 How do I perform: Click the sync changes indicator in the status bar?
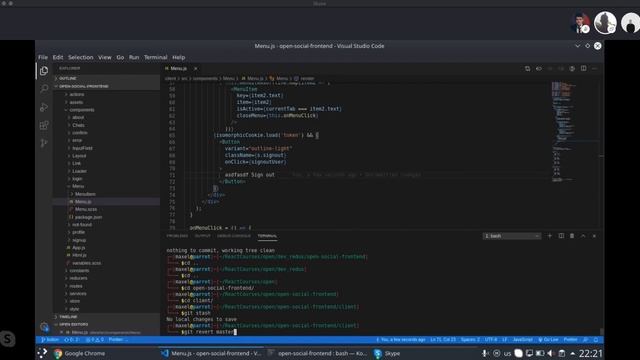[71, 340]
